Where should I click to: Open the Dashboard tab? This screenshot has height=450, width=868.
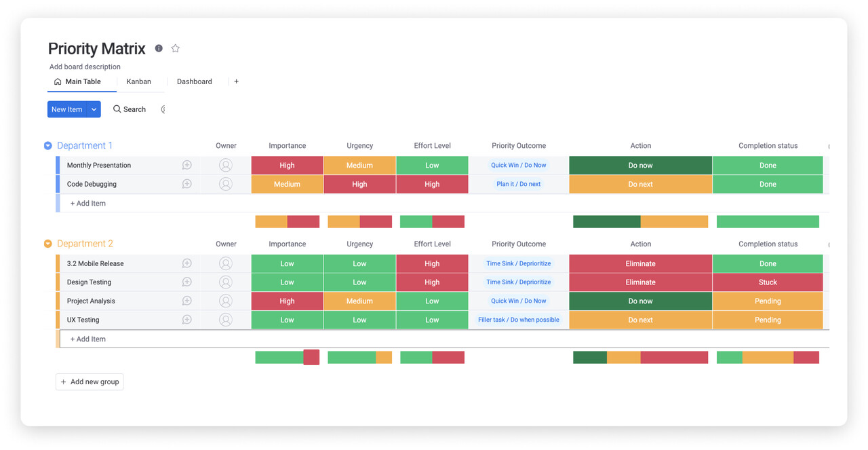pyautogui.click(x=194, y=81)
